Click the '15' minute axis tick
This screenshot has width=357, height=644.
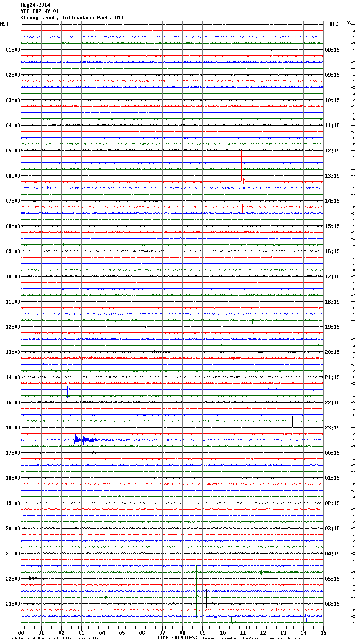(323, 633)
